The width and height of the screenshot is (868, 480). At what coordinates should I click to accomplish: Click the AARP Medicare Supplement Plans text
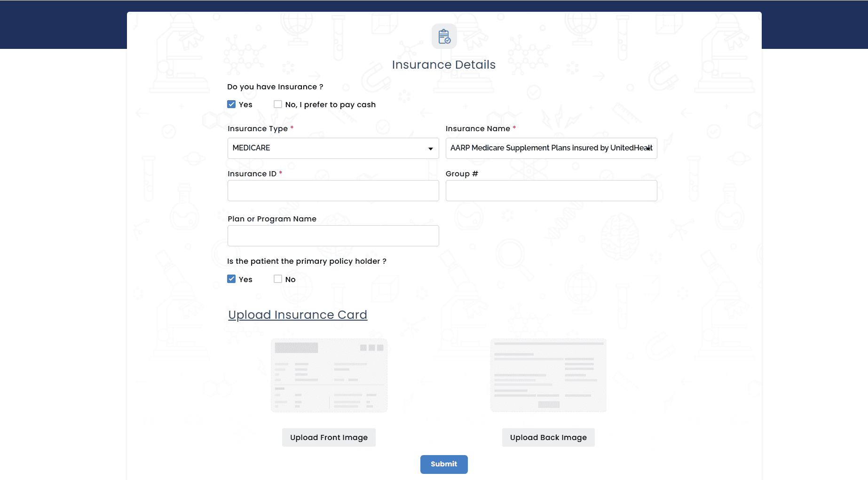click(551, 148)
